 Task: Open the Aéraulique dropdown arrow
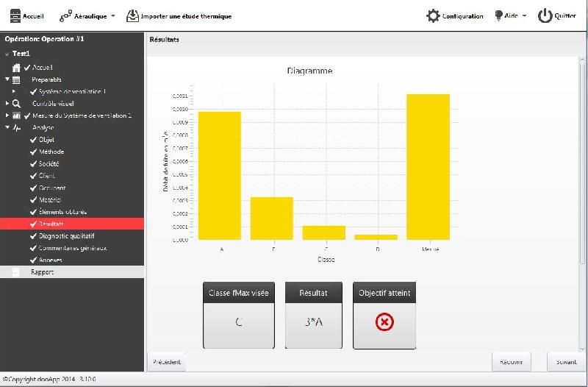pos(113,16)
